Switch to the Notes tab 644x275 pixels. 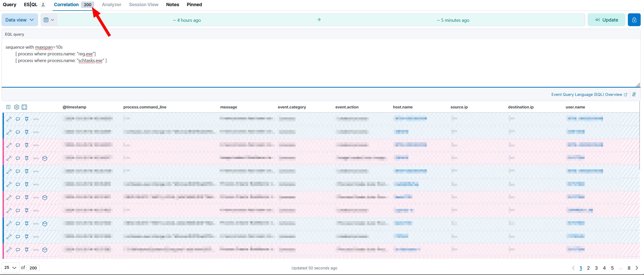(x=172, y=5)
